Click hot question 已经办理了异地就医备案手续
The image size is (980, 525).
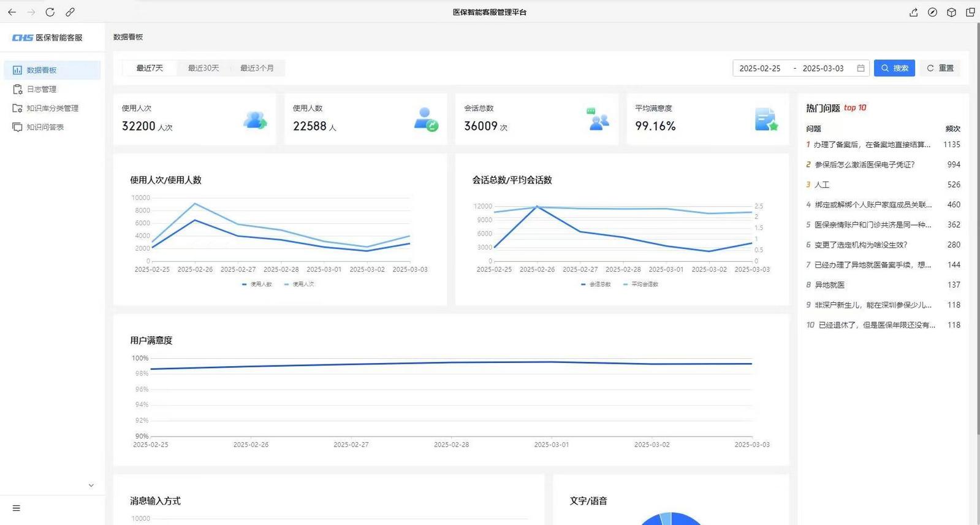873,265
